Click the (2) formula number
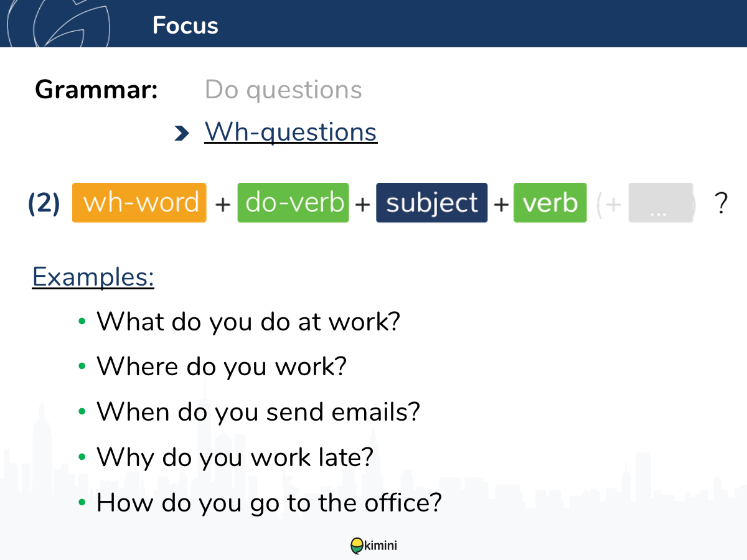 click(44, 203)
